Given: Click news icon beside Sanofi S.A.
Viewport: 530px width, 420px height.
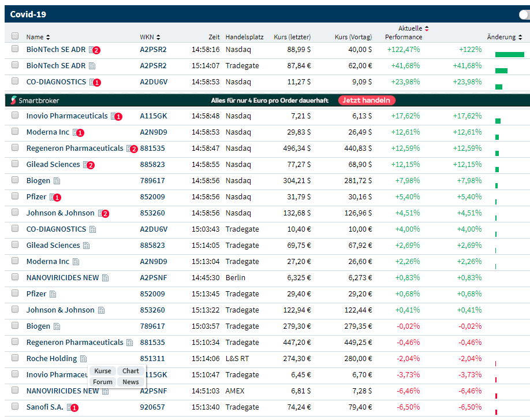Looking at the screenshot, I should pyautogui.click(x=71, y=407).
